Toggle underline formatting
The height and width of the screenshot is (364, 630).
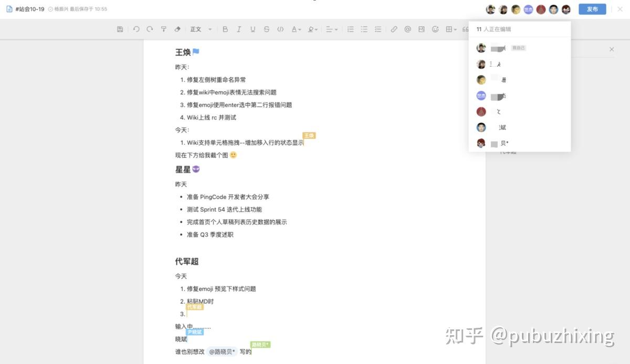click(x=253, y=29)
